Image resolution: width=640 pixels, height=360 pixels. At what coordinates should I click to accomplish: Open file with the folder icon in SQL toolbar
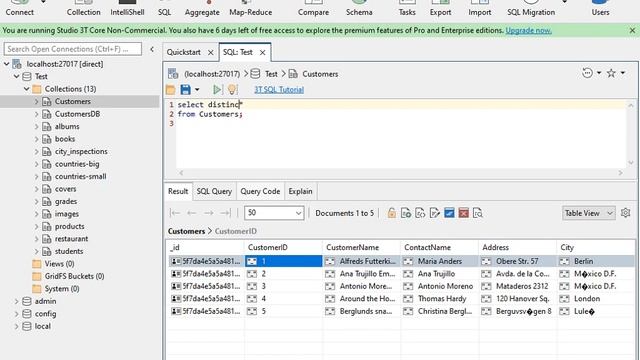171,89
